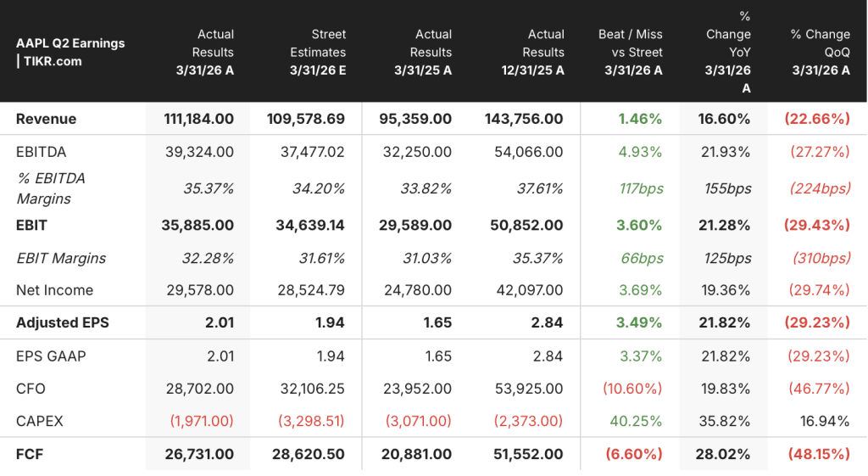This screenshot has height=476, width=868.
Task: Click net income YoY change 19.36%
Action: pyautogui.click(x=726, y=290)
